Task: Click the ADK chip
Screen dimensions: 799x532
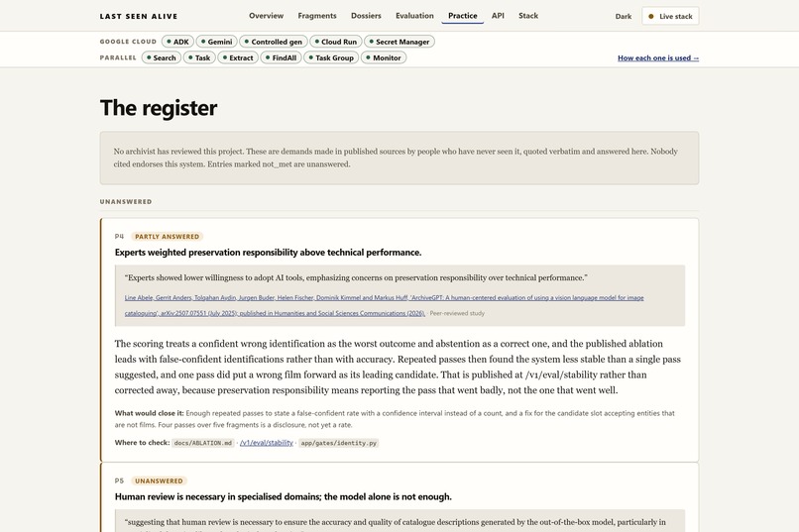Action: pos(177,42)
